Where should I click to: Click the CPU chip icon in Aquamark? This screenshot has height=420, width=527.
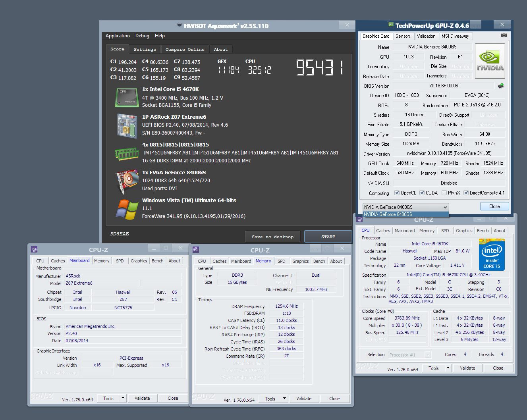[x=127, y=98]
